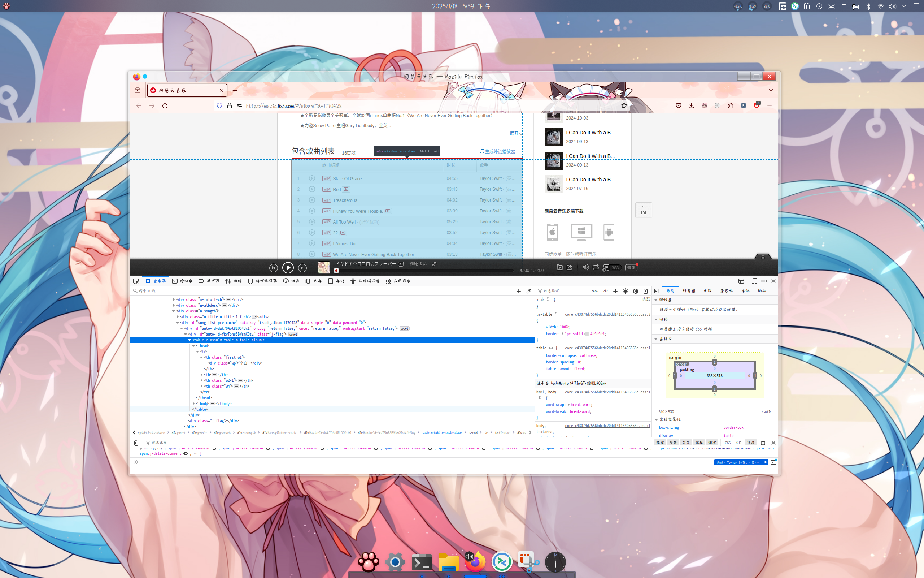Open the 调试器 debugger tab
The width and height of the screenshot is (924, 578).
pyautogui.click(x=209, y=281)
